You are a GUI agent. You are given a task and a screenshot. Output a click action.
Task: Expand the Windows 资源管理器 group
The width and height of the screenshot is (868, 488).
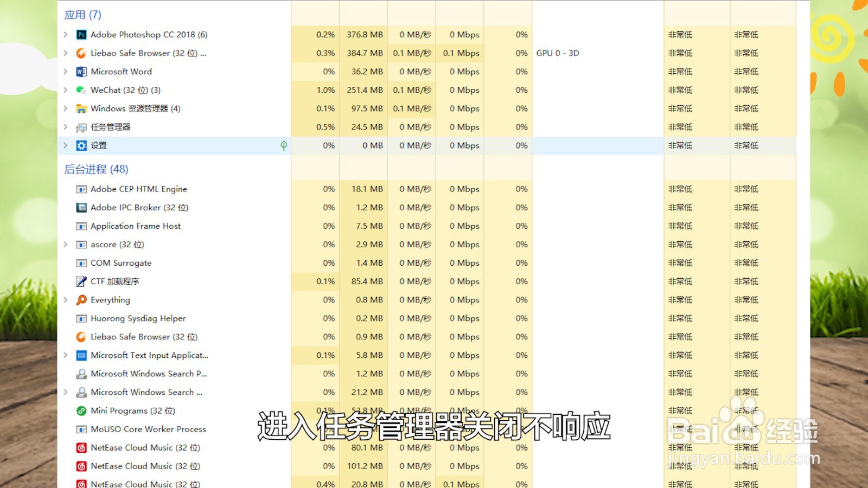tap(66, 108)
